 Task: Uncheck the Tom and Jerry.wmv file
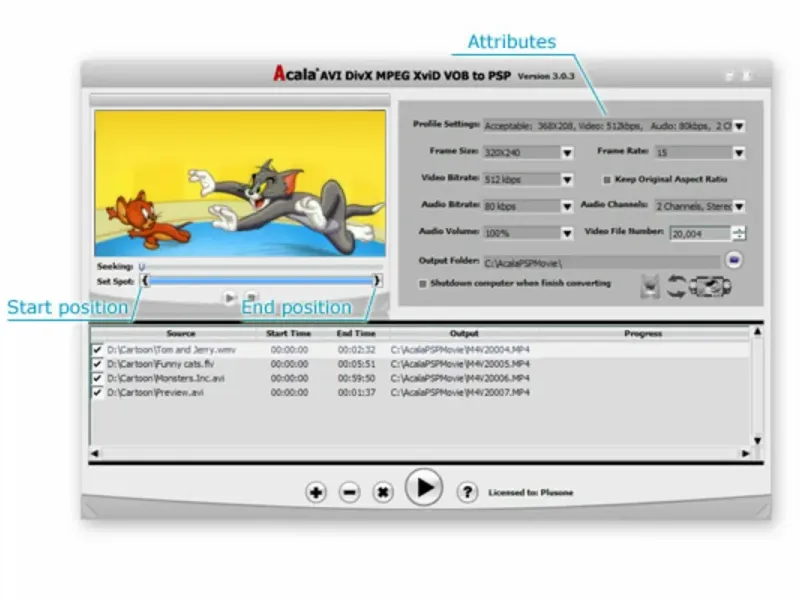[x=97, y=349]
